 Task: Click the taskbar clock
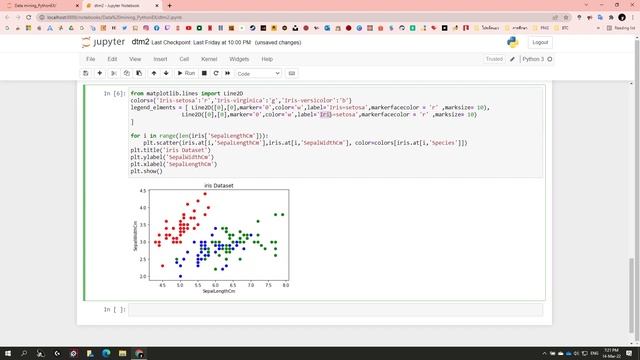(x=611, y=353)
